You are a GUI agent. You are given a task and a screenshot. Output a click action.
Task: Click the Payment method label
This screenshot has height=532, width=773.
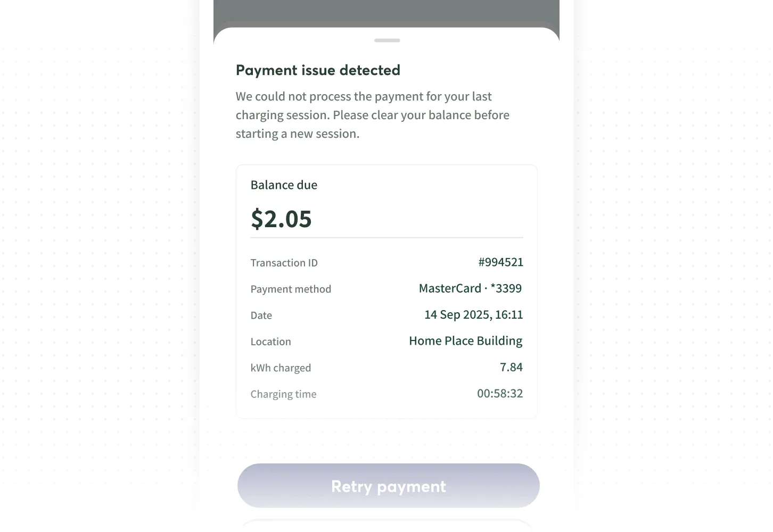pos(291,289)
